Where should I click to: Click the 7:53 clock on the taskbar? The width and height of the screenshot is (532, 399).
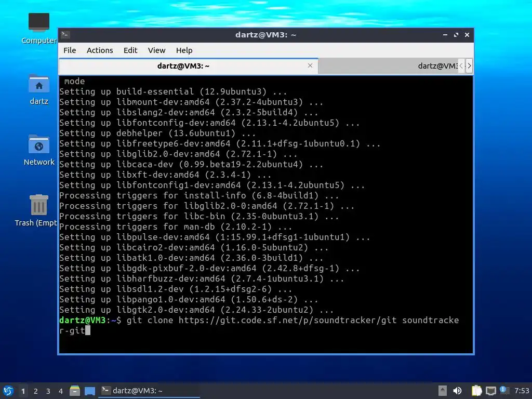pyautogui.click(x=522, y=391)
